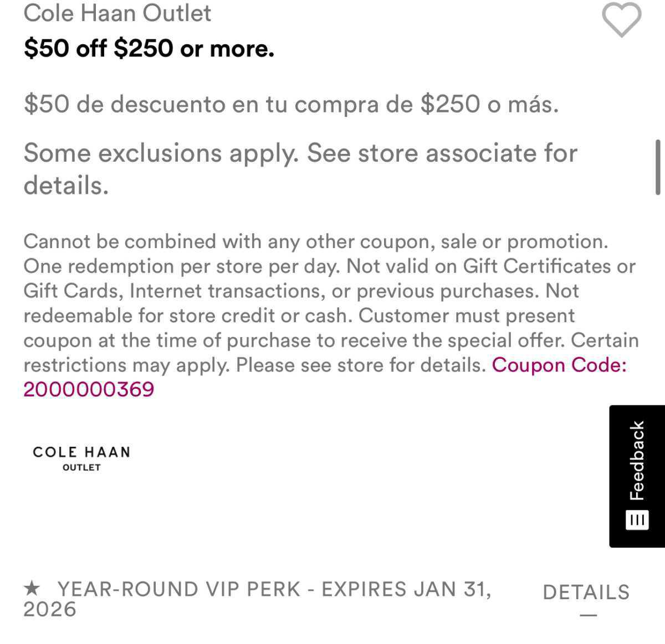Click the "Customer must present" terms sentence
Image resolution: width=665 pixels, height=644 pixels.
467,316
